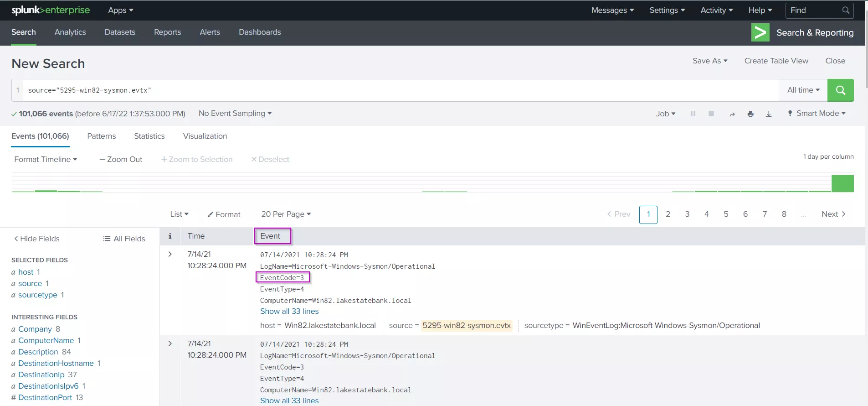This screenshot has width=868, height=406.
Task: Open the Help menu
Action: (760, 10)
